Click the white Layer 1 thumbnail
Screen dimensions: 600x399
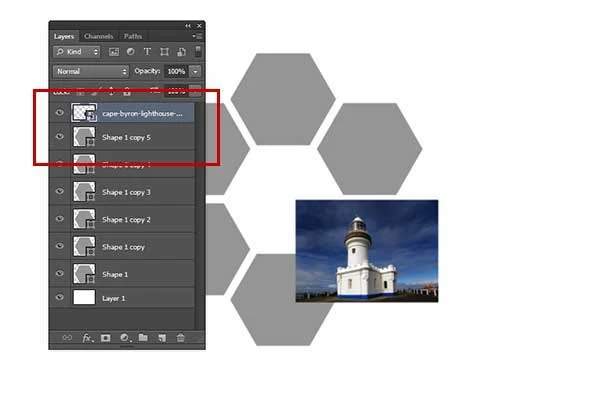(84, 297)
